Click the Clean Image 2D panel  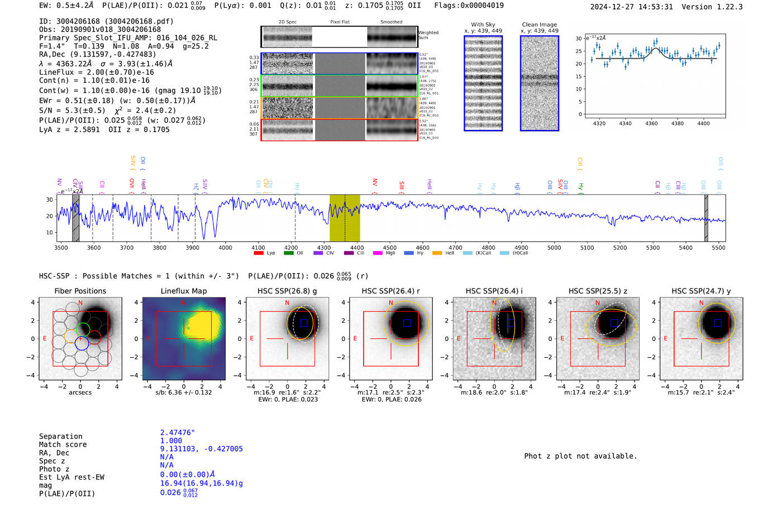coord(540,83)
